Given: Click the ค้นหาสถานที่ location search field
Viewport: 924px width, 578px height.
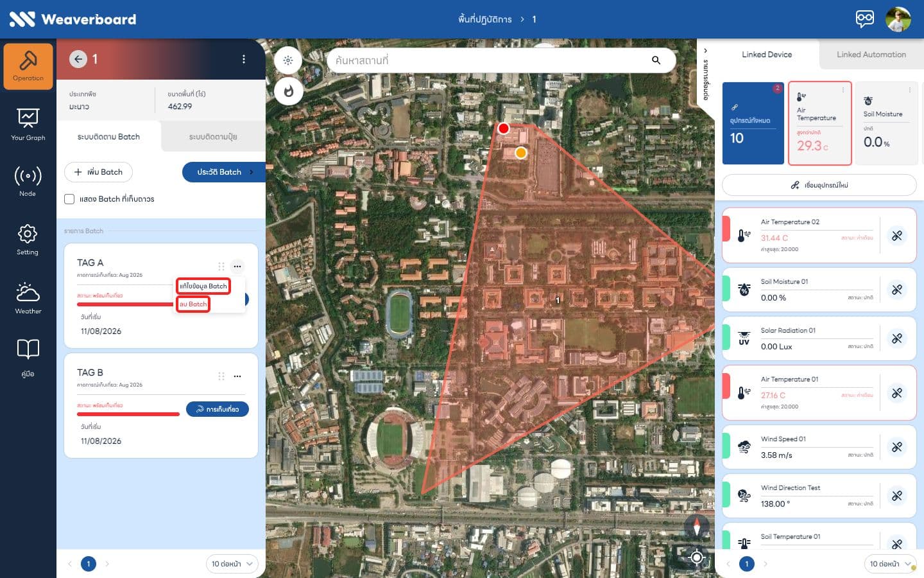Looking at the screenshot, I should coord(501,60).
